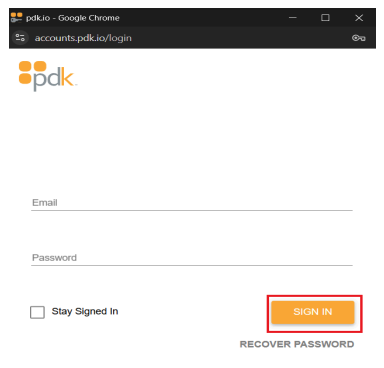Open the saved passwords key icon
Screen dimensions: 384x368
click(x=359, y=38)
